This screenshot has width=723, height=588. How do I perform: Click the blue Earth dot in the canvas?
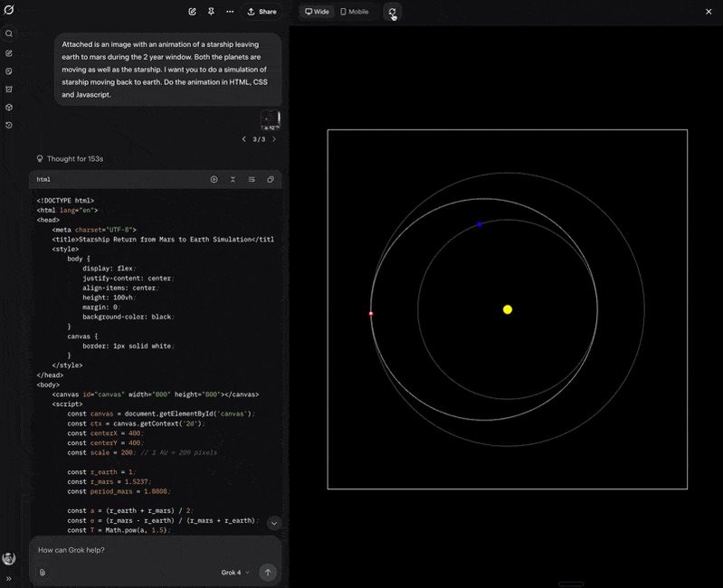[480, 224]
